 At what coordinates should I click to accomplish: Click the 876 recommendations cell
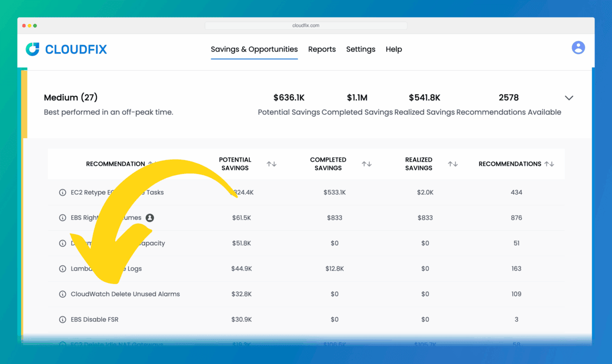coord(516,218)
